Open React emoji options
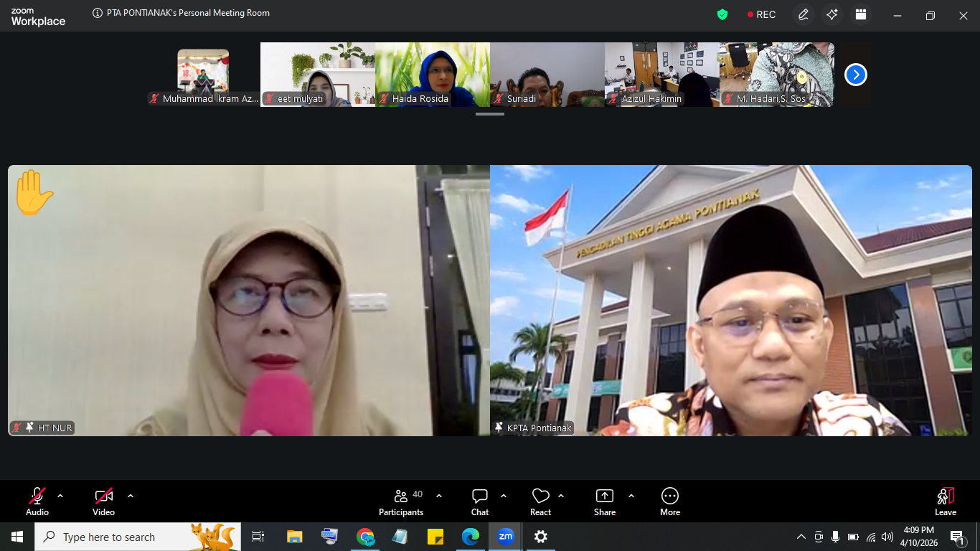 (540, 501)
